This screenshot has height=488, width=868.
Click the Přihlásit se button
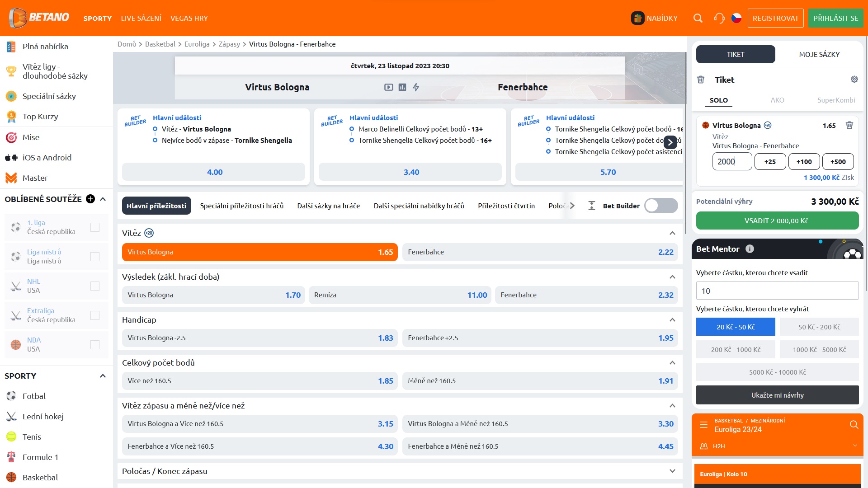836,18
